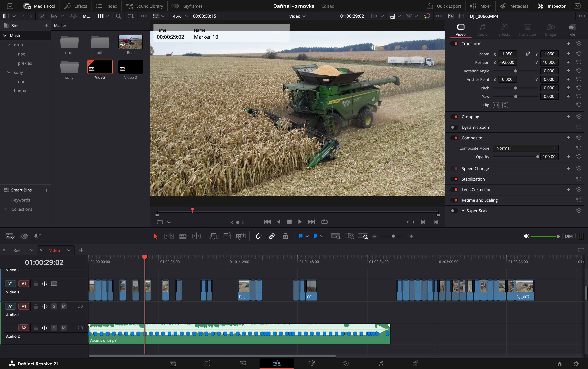This screenshot has width=588, height=369.
Task: Search the media pool with magnifier
Action: point(118,16)
